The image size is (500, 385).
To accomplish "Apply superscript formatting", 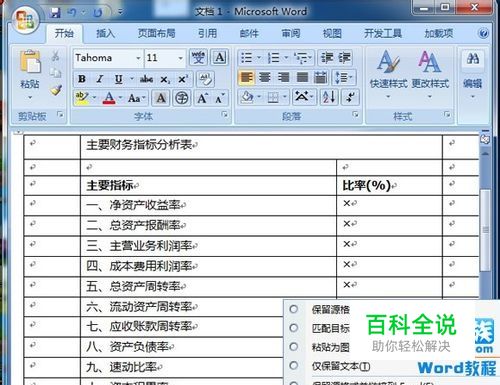I will tap(183, 79).
